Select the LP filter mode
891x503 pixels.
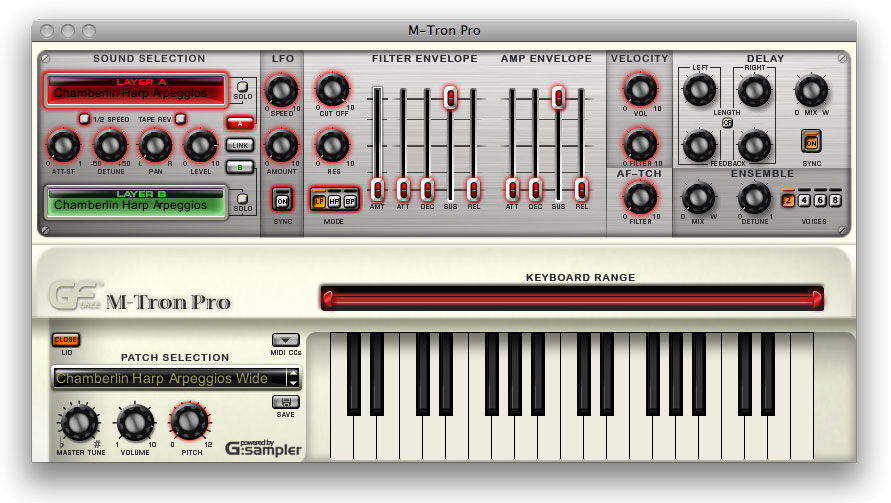[x=319, y=201]
